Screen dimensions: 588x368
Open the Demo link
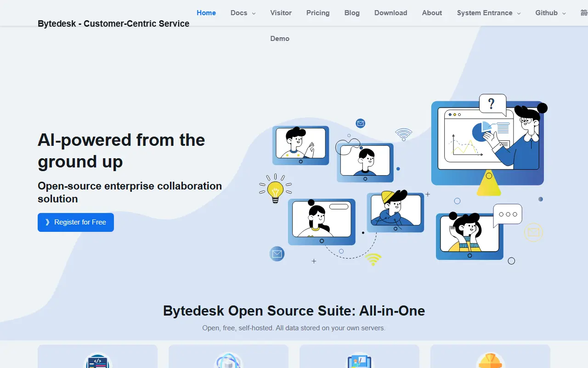280,39
